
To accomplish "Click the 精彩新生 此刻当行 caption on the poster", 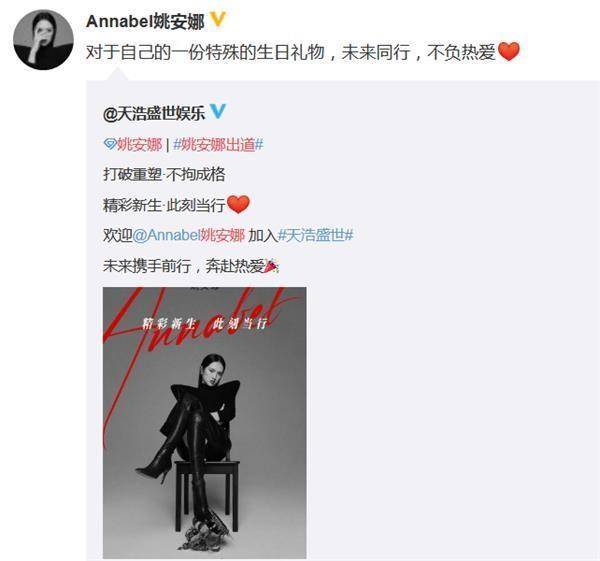I will (x=204, y=324).
